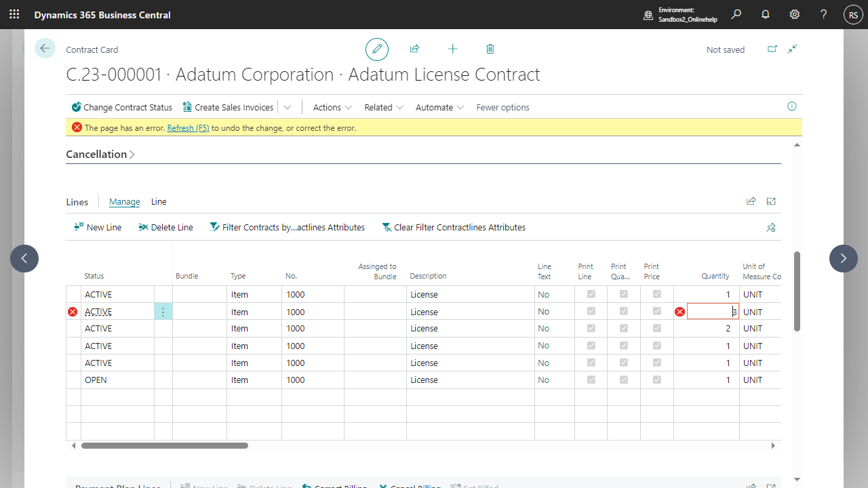Toggle Print Quantity checkbox in third row
Screen dimensions: 868x488
(x=624, y=328)
